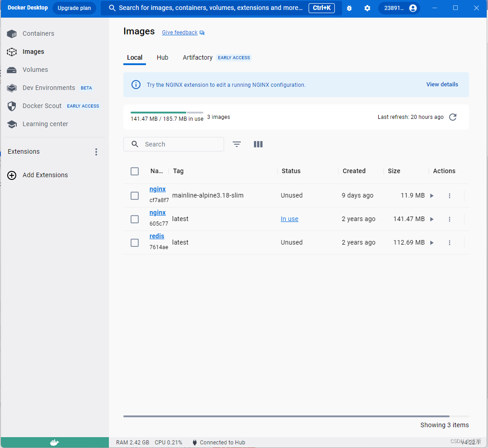Viewport: 488px width, 448px height.
Task: Click the Docker whale icon in status bar
Action: click(x=55, y=443)
